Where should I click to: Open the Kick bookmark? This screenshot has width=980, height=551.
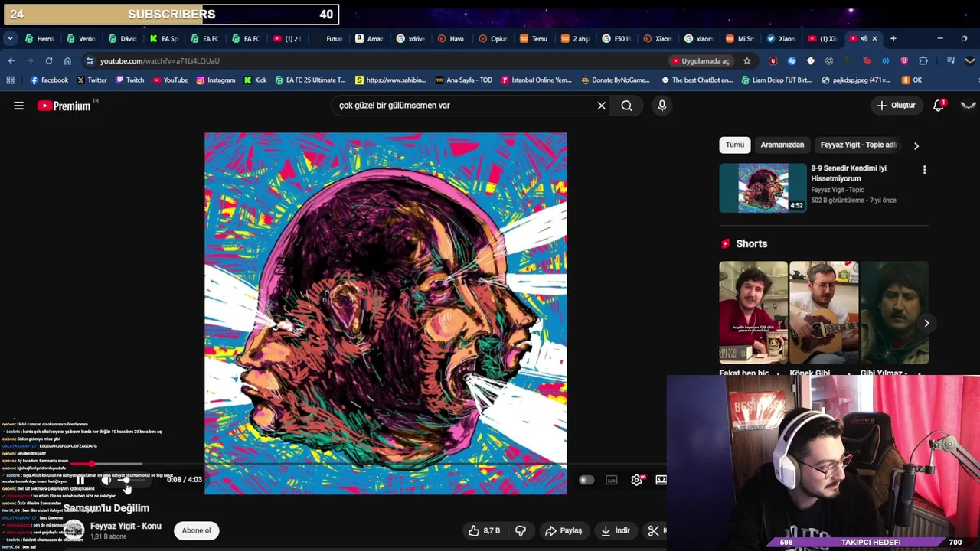point(255,80)
